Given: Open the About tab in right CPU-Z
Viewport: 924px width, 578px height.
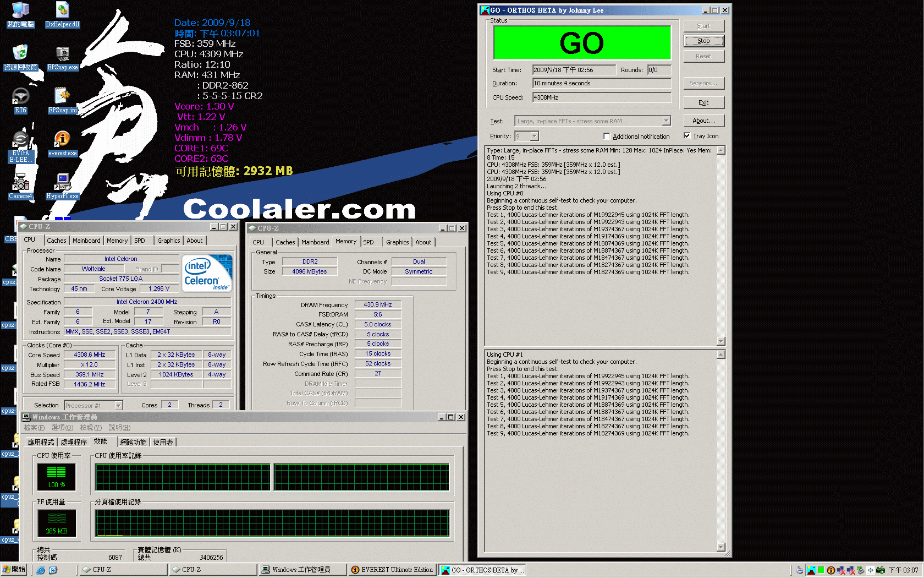Looking at the screenshot, I should click(x=423, y=242).
